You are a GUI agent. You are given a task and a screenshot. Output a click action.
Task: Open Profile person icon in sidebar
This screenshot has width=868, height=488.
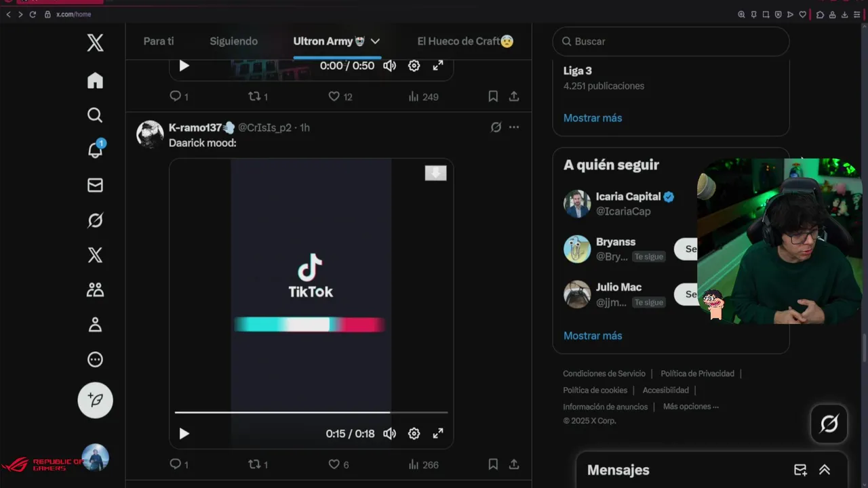95,325
